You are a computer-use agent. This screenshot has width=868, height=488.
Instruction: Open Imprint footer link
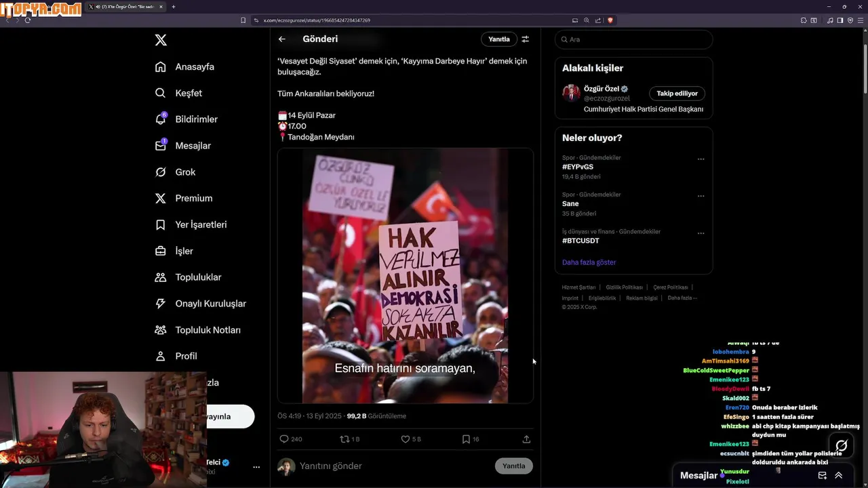(x=570, y=298)
